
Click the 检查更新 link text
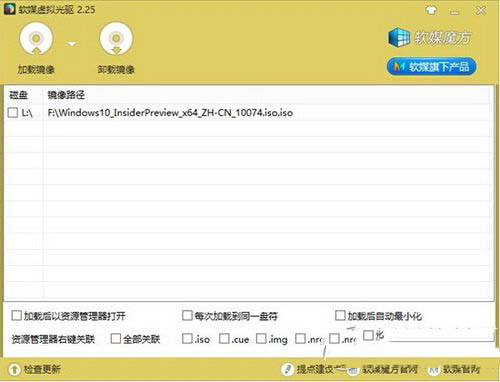coord(42,369)
